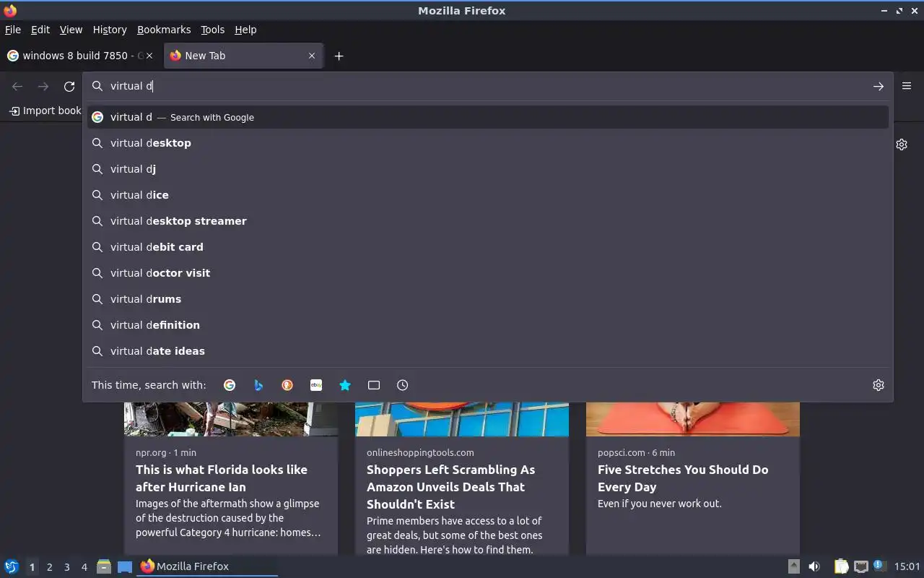Search this time with DuckDuckGo icon
The width and height of the screenshot is (924, 578).
click(x=287, y=385)
